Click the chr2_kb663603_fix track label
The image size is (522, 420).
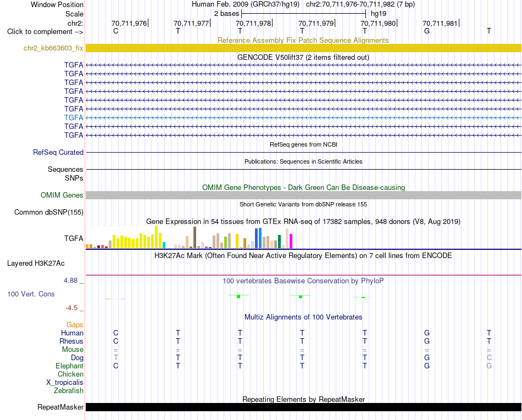click(53, 48)
